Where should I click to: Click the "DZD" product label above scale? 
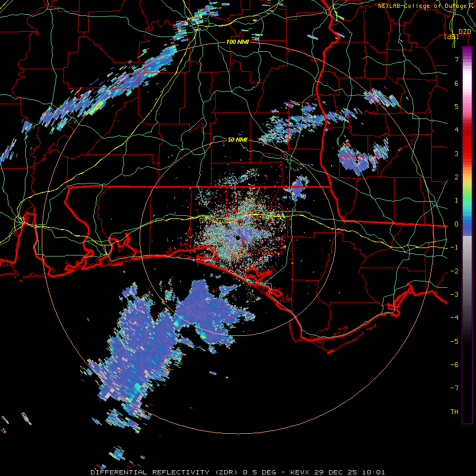464,32
